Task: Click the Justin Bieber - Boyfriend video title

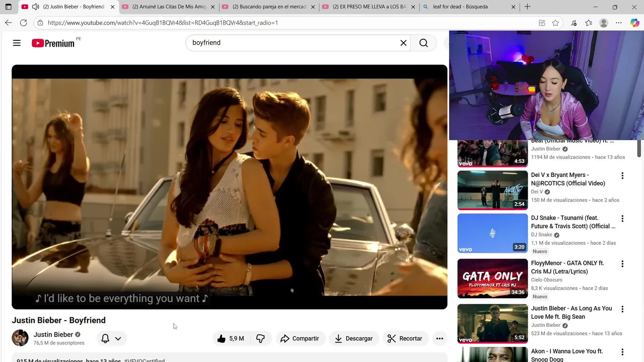Action: [x=59, y=320]
